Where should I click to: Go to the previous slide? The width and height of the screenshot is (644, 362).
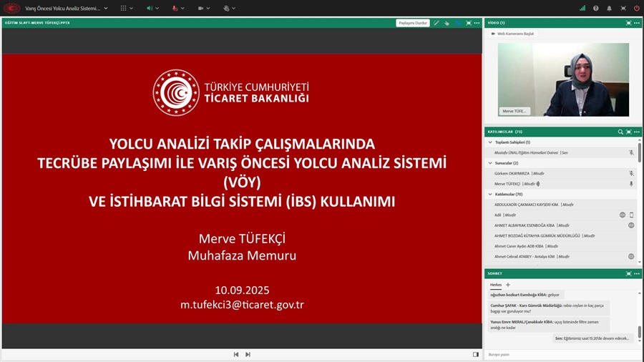(x=235, y=355)
